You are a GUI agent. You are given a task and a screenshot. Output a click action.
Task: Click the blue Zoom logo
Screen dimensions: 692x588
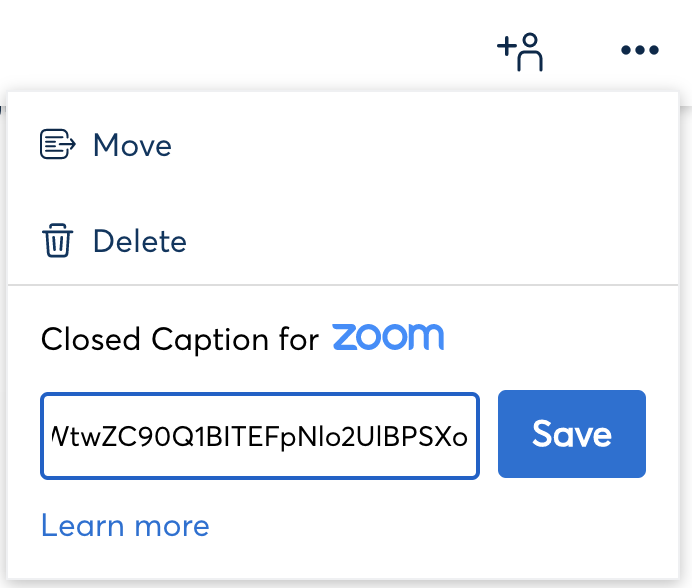pos(388,337)
